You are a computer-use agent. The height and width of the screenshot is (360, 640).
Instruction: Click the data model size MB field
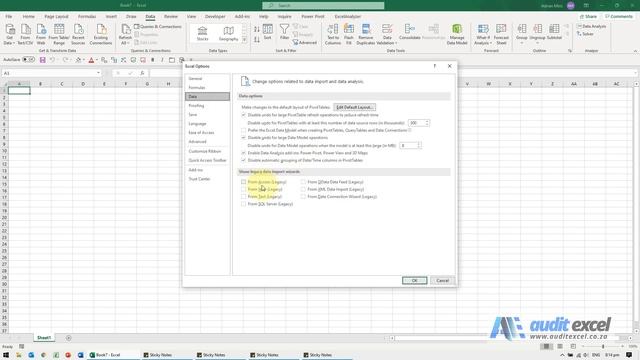pos(408,145)
